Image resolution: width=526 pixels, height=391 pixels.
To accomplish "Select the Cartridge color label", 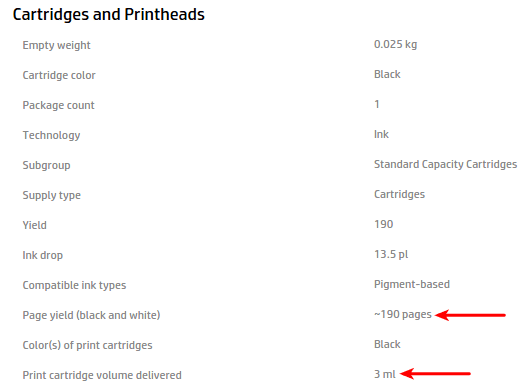I will (x=59, y=75).
